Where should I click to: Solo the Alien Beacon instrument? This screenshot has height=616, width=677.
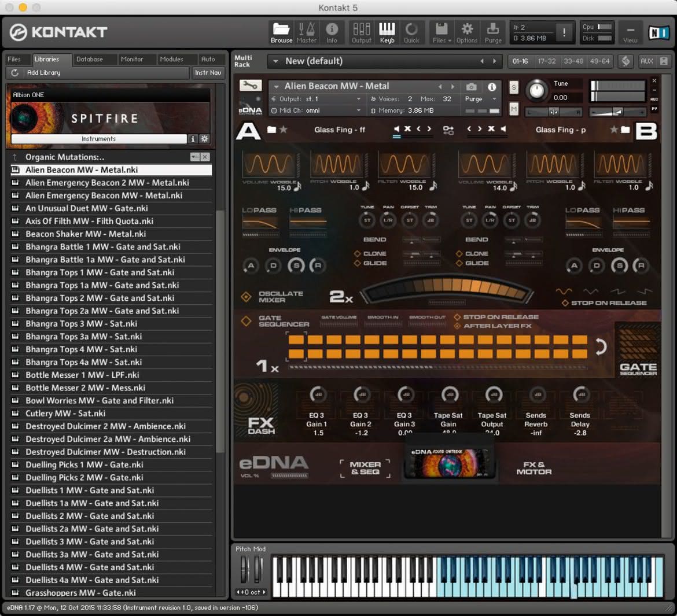pyautogui.click(x=514, y=87)
